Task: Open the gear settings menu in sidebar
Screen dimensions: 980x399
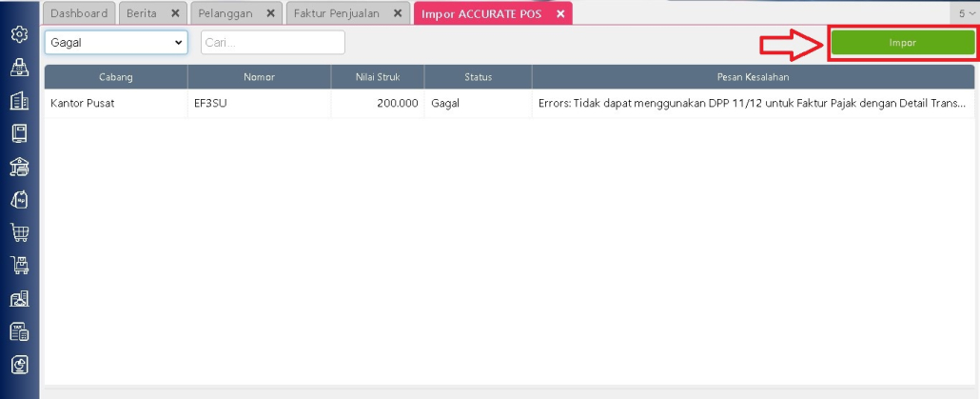Action: click(19, 34)
